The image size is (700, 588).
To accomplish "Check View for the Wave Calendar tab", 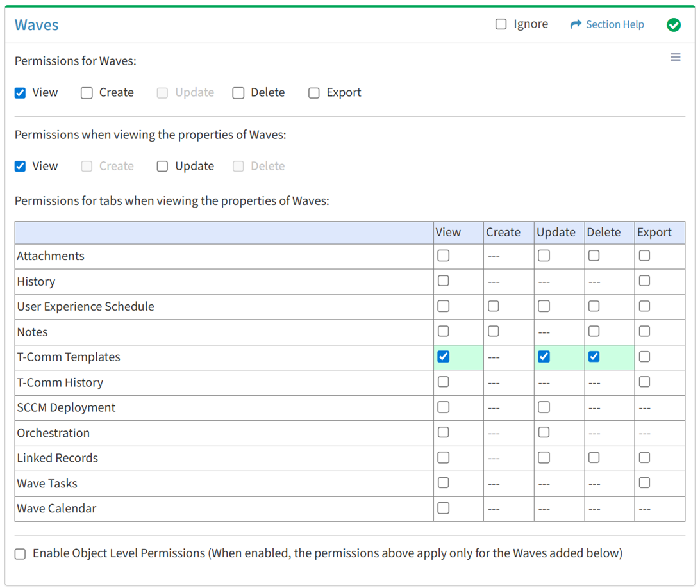I will point(443,508).
